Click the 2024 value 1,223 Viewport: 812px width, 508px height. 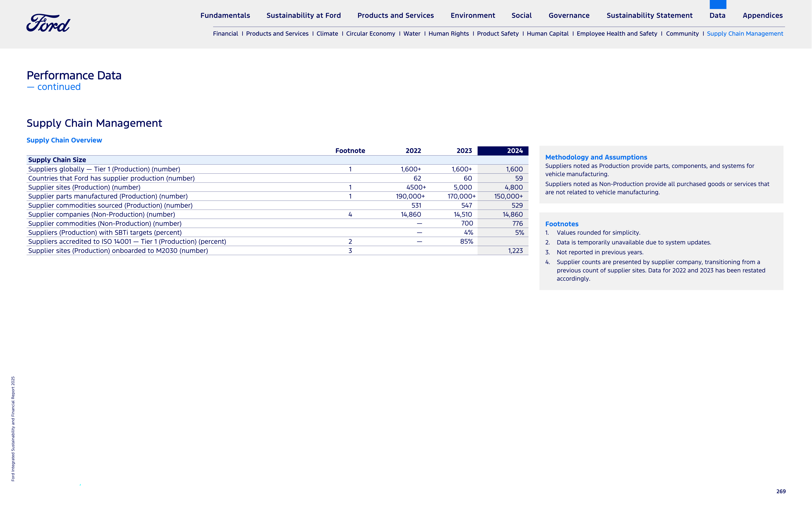click(x=515, y=251)
